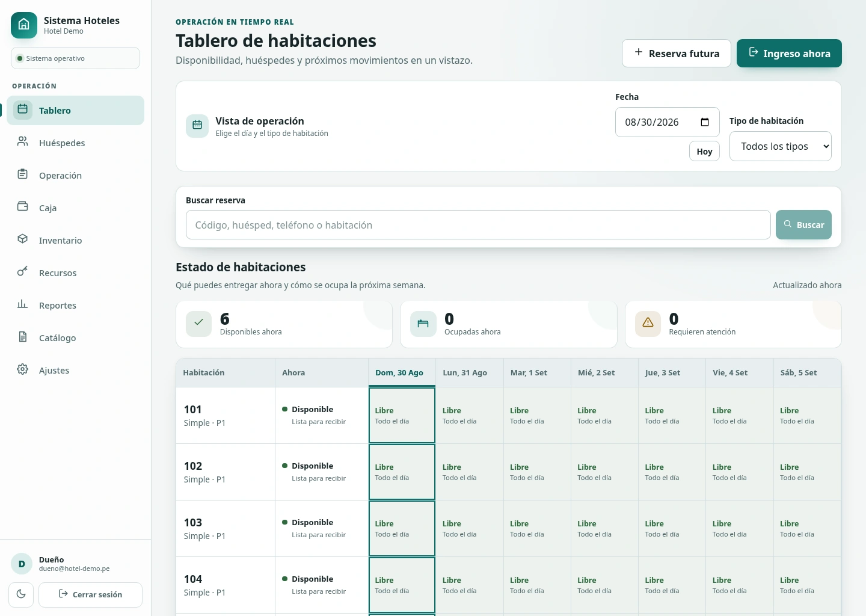Viewport: 866px width, 616px height.
Task: Click the Fecha date field 08/30/2026
Action: pyautogui.click(x=668, y=122)
